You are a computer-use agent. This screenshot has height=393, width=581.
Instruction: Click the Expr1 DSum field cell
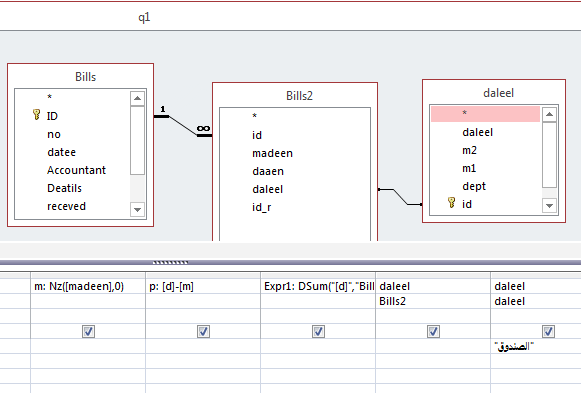click(318, 286)
